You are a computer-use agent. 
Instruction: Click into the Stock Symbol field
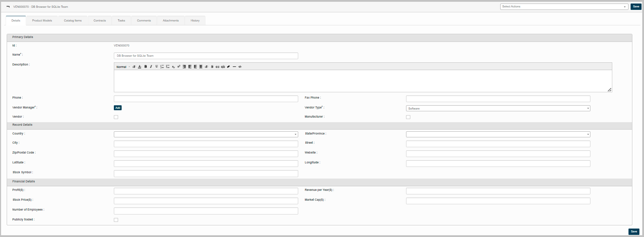click(206, 174)
